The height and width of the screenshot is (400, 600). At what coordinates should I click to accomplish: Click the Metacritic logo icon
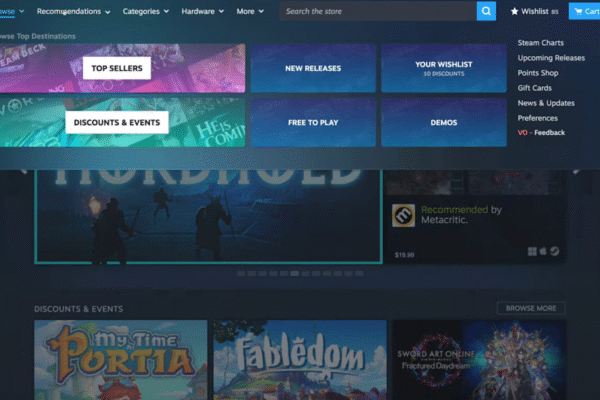(403, 215)
